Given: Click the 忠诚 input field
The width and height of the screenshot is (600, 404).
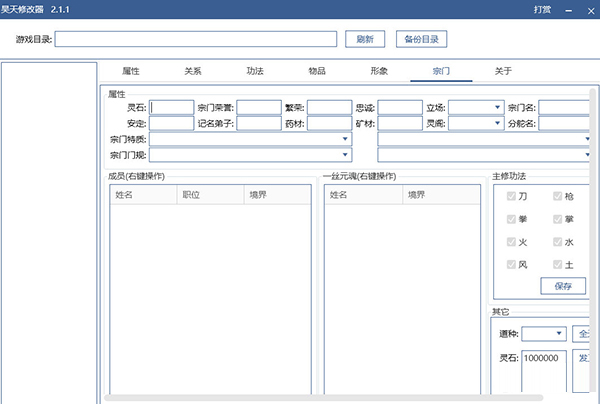Looking at the screenshot, I should [400, 108].
